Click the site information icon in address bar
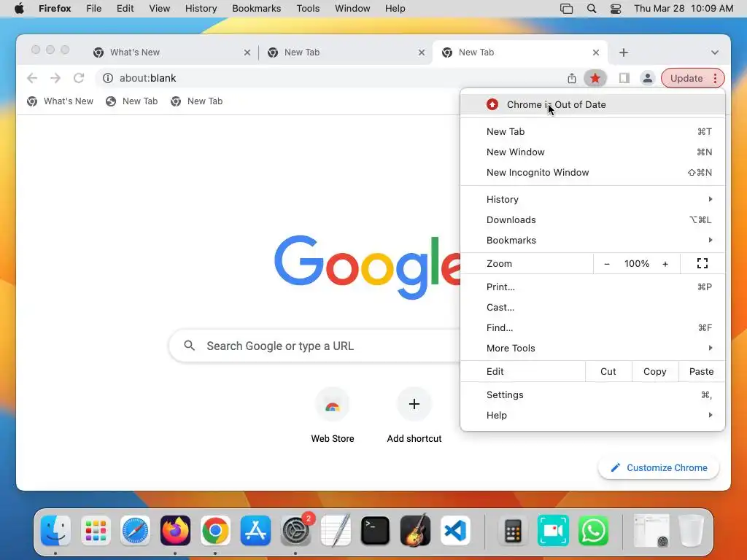747x560 pixels. [x=108, y=78]
